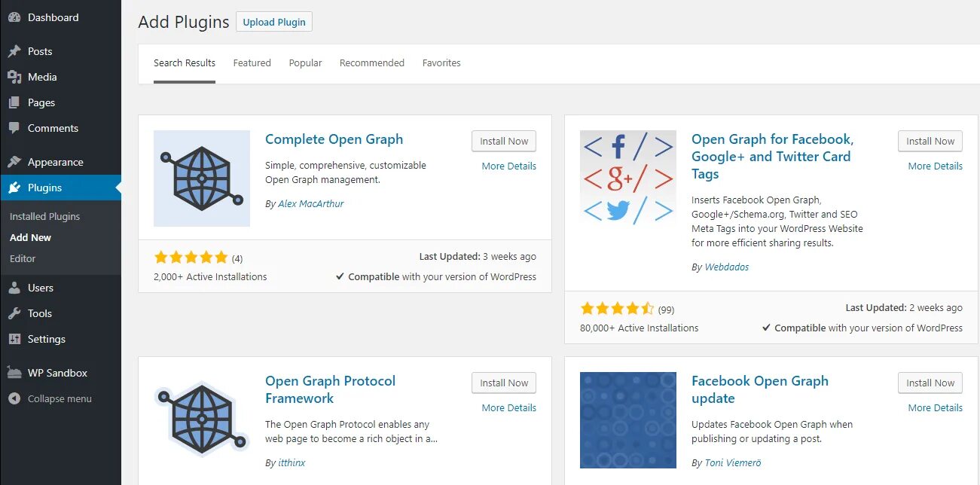Click Facebook Open Graph update thumbnail
The image size is (980, 485).
628,420
